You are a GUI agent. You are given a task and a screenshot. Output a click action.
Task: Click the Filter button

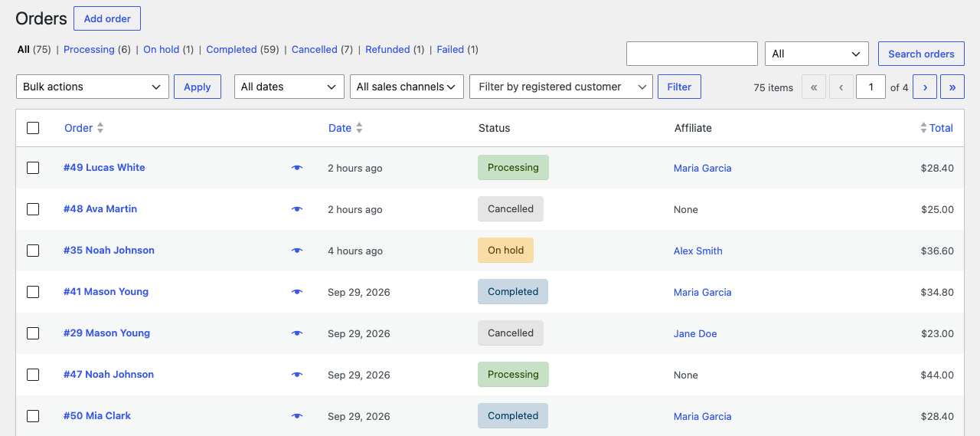[679, 87]
